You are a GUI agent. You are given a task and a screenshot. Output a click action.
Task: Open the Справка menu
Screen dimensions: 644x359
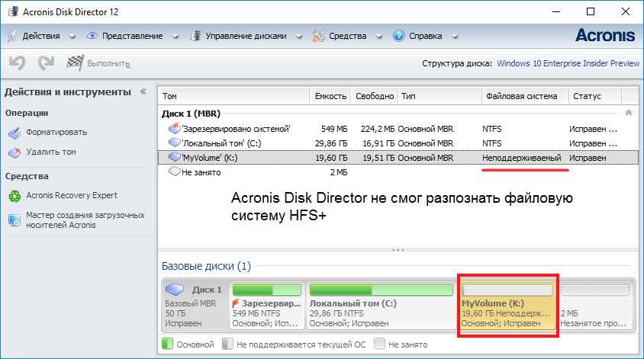426,36
